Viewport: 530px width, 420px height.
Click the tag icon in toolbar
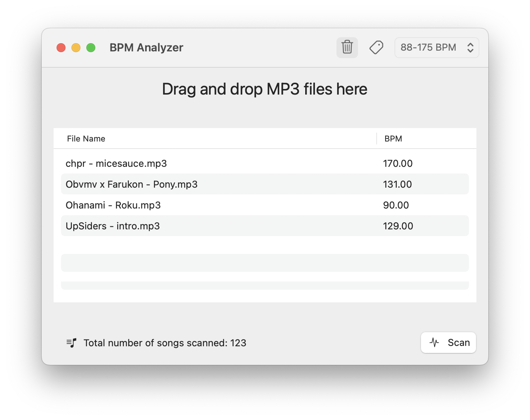pos(376,47)
